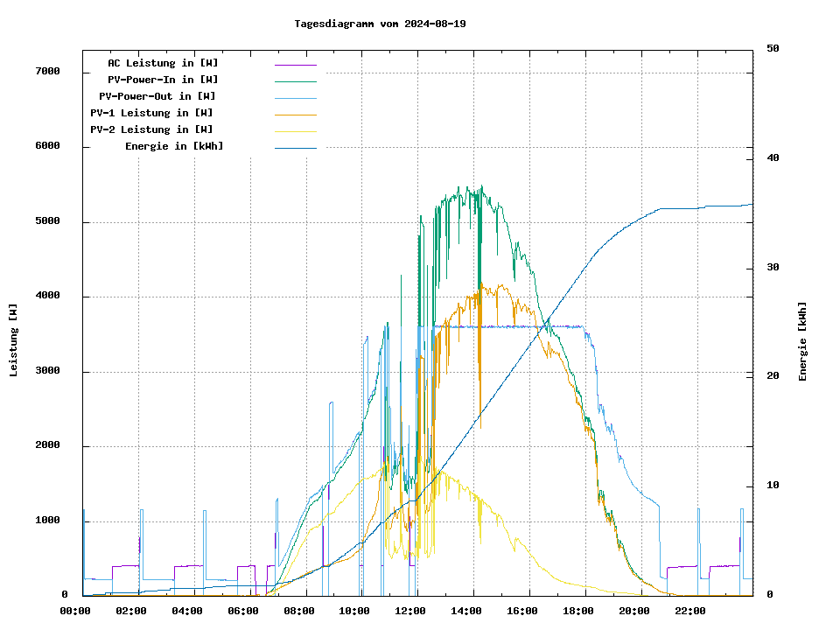
Task: Click the purple AC Leistung legend line sample
Action: coord(295,64)
